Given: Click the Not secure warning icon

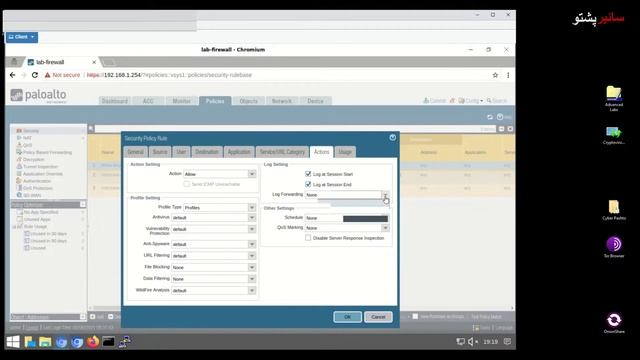Looking at the screenshot, I should 47,75.
